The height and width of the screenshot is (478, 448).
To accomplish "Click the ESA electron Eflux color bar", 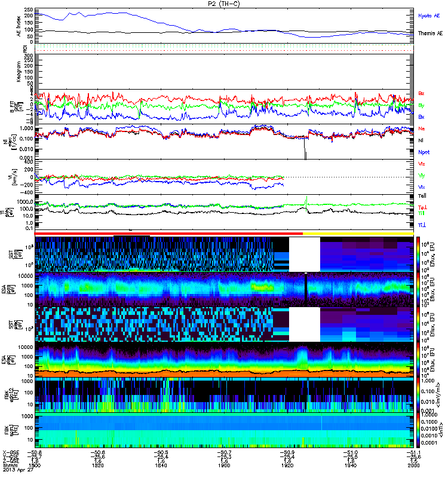I will [418, 360].
